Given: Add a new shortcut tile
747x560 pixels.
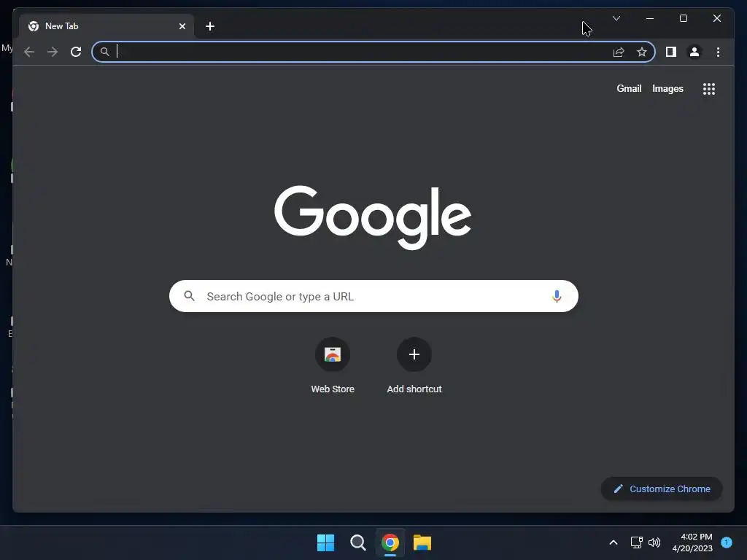Looking at the screenshot, I should click(x=414, y=366).
